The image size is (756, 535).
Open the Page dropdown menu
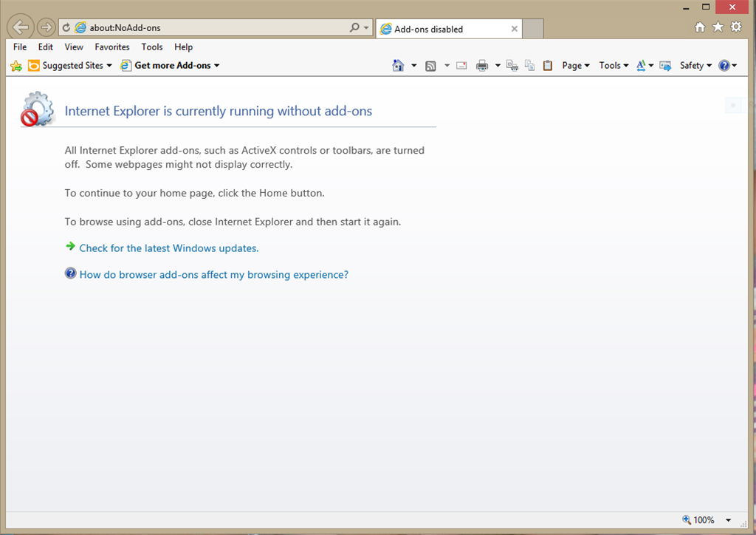tap(576, 66)
